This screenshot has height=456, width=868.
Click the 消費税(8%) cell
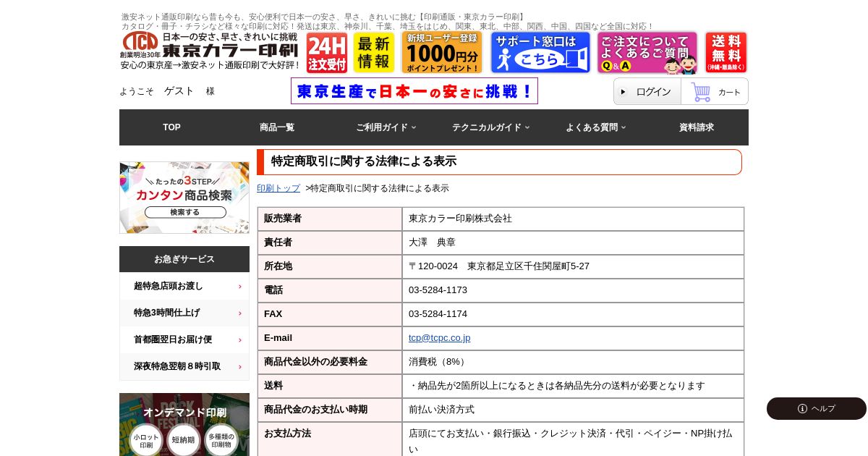(x=573, y=362)
